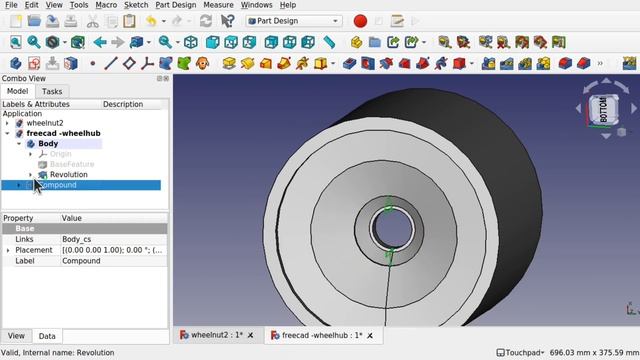Close the freecad -wheelhub document tab

click(370, 336)
